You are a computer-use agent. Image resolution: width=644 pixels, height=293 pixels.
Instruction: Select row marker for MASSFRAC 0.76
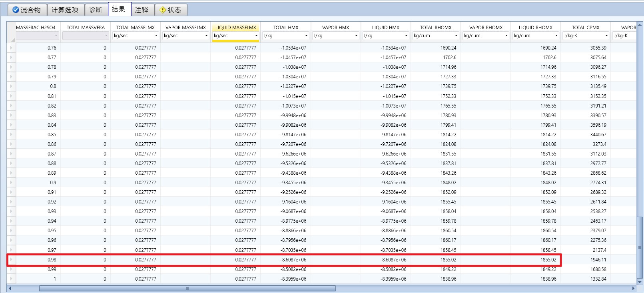[x=11, y=48]
